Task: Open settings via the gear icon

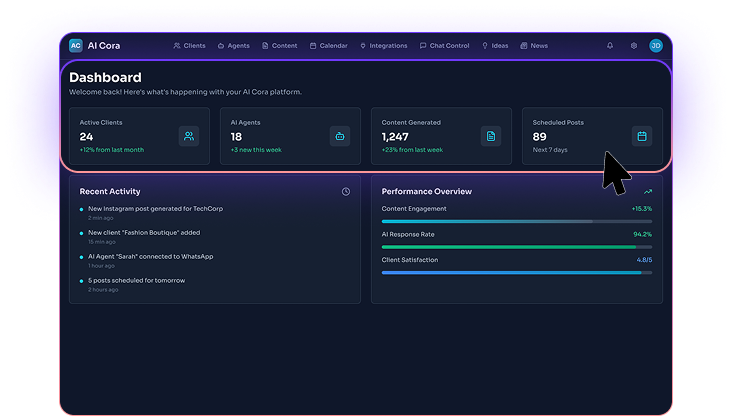Action: [633, 45]
